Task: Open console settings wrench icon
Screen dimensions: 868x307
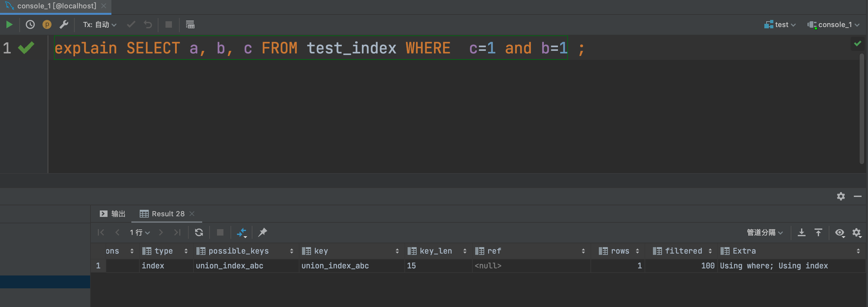Action: 64,24
